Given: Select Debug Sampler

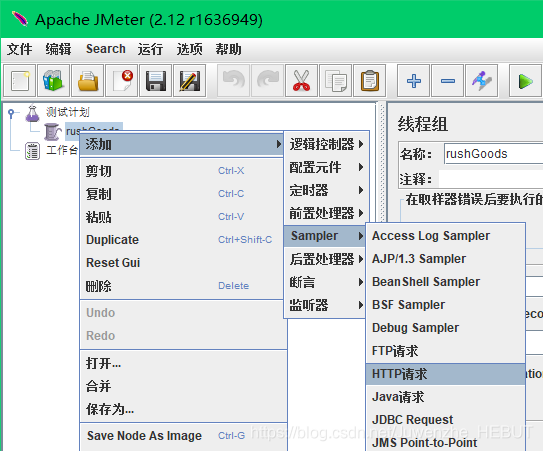Looking at the screenshot, I should [x=446, y=328].
